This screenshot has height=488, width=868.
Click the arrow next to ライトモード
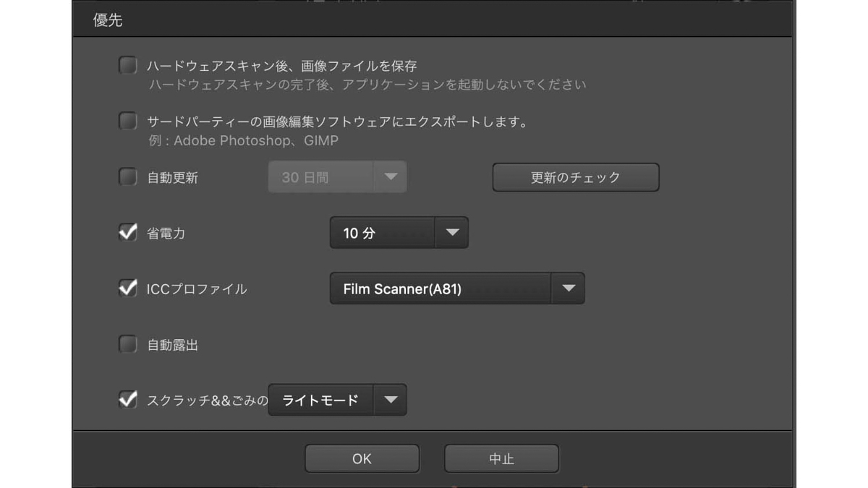click(391, 400)
